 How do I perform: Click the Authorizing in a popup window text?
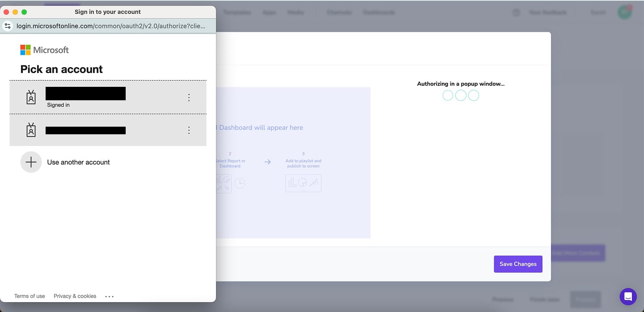click(x=461, y=84)
